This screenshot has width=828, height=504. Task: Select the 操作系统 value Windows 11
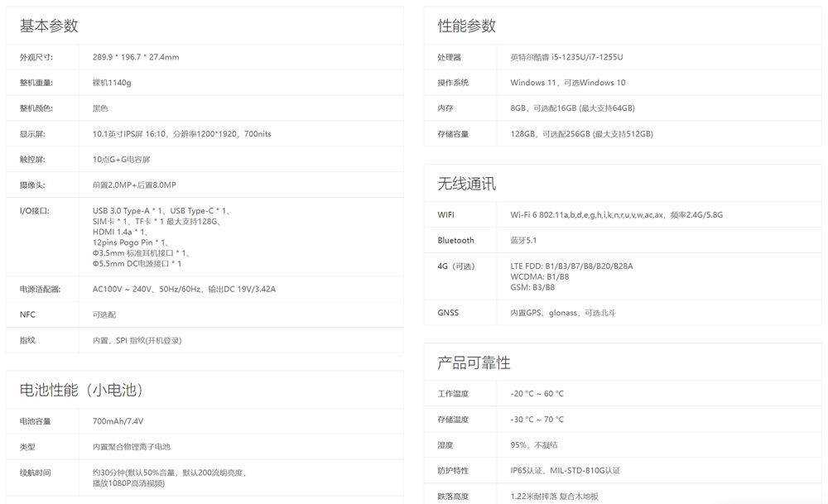pyautogui.click(x=534, y=83)
